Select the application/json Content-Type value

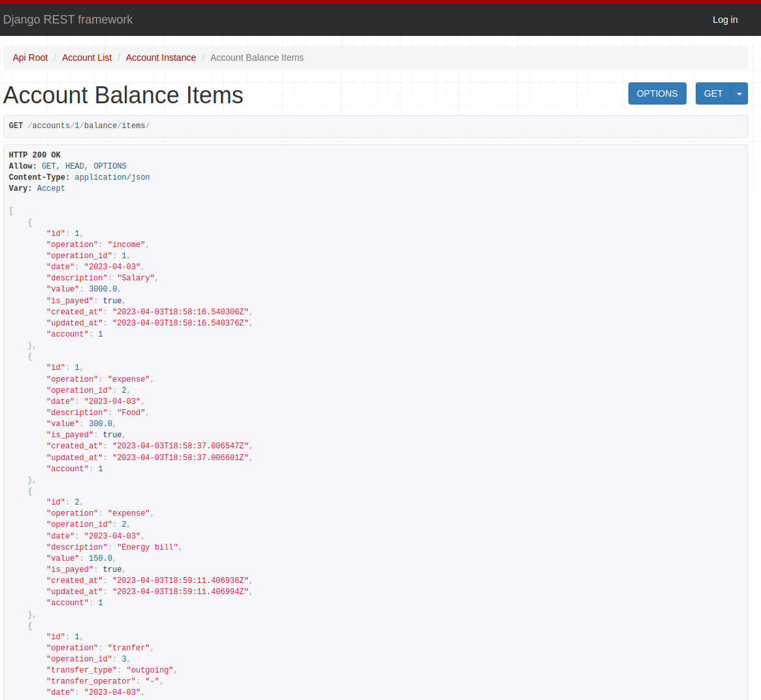click(112, 177)
